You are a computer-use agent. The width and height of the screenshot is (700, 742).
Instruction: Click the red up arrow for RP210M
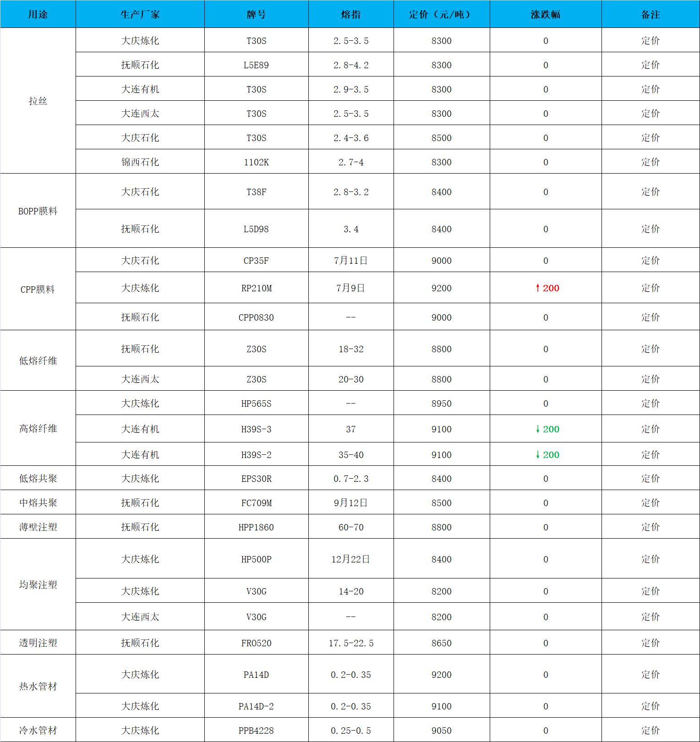tap(538, 288)
